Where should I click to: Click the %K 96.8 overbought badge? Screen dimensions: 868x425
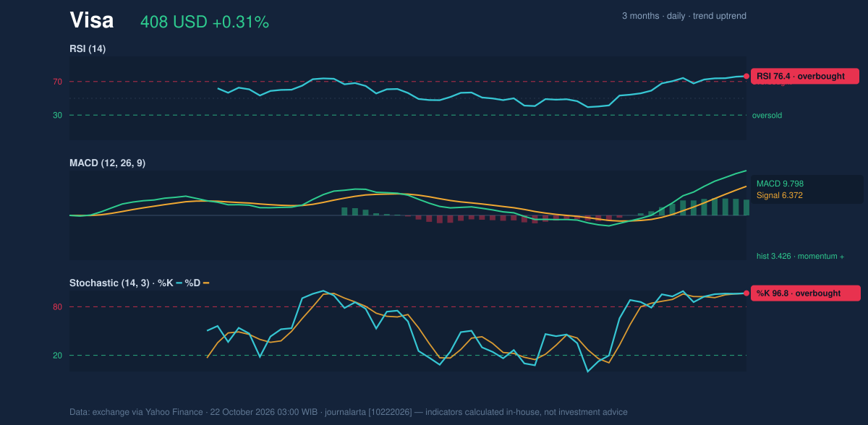tap(805, 293)
